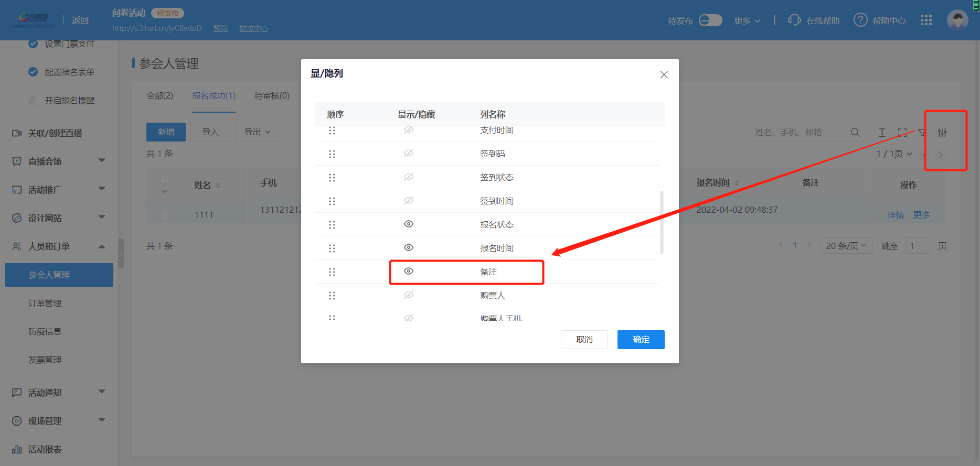Open the 1 / 1页 page selector
The width and height of the screenshot is (980, 466).
click(894, 154)
